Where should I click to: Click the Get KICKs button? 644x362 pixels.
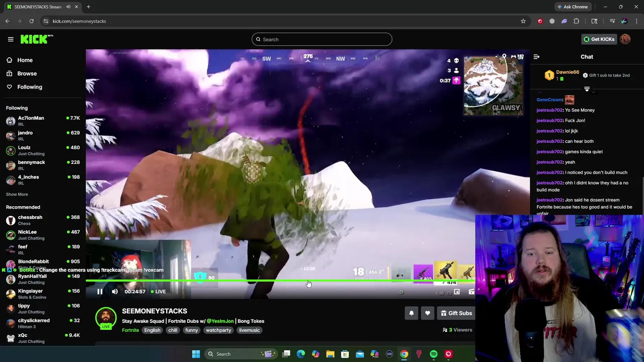click(x=599, y=39)
